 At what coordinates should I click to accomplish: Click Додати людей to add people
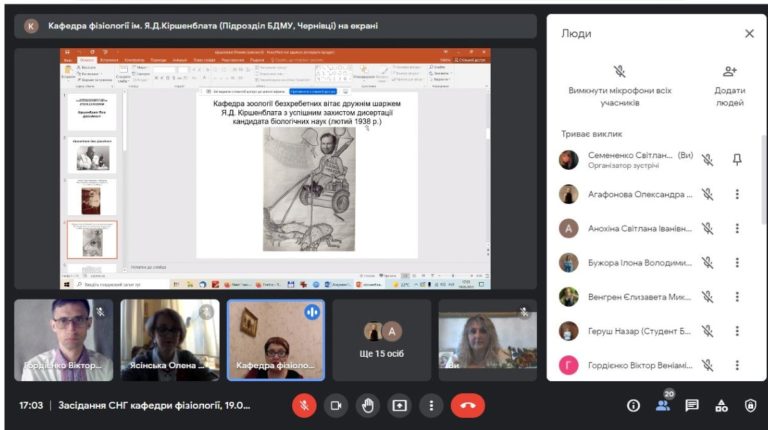tap(729, 82)
